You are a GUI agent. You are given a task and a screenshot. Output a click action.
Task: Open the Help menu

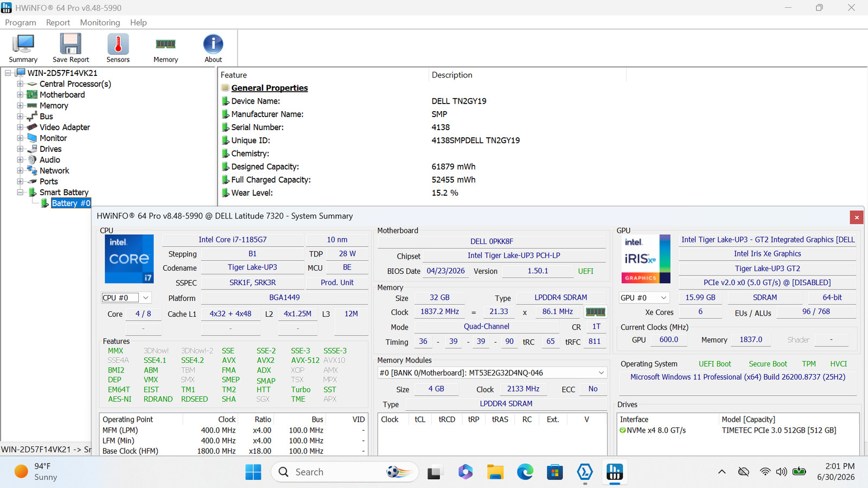click(138, 22)
